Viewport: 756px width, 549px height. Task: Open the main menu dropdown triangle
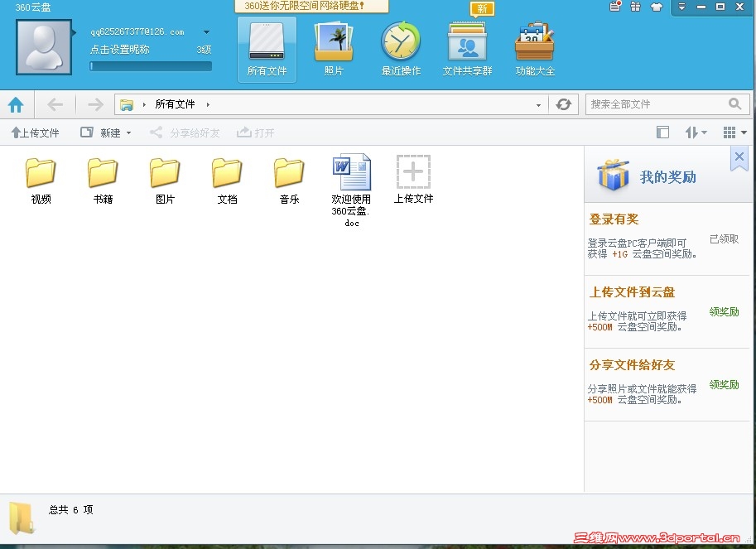click(x=681, y=7)
